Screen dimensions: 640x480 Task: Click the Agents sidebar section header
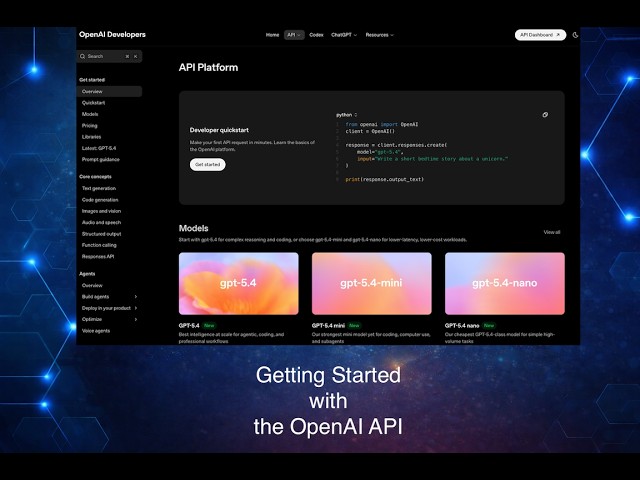pyautogui.click(x=87, y=274)
